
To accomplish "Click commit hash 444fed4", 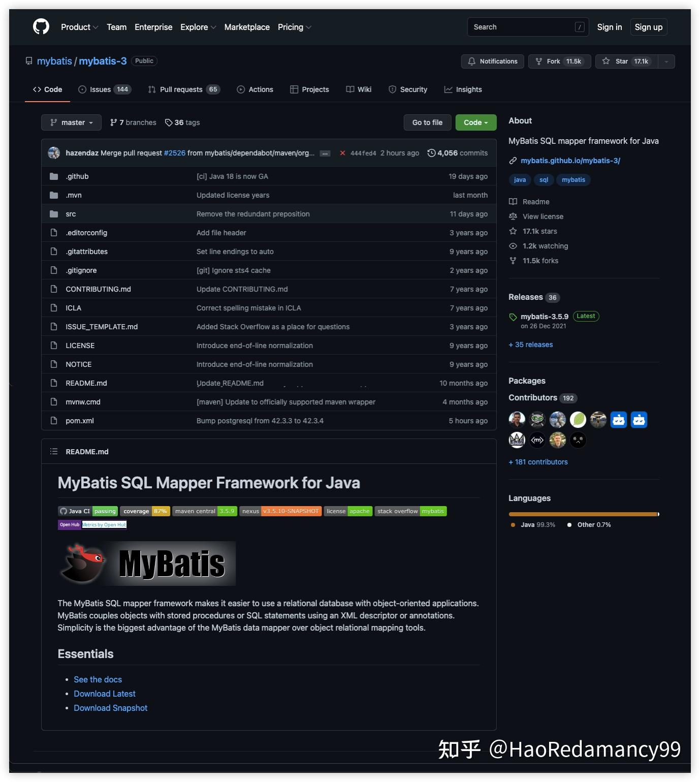I will click(363, 153).
